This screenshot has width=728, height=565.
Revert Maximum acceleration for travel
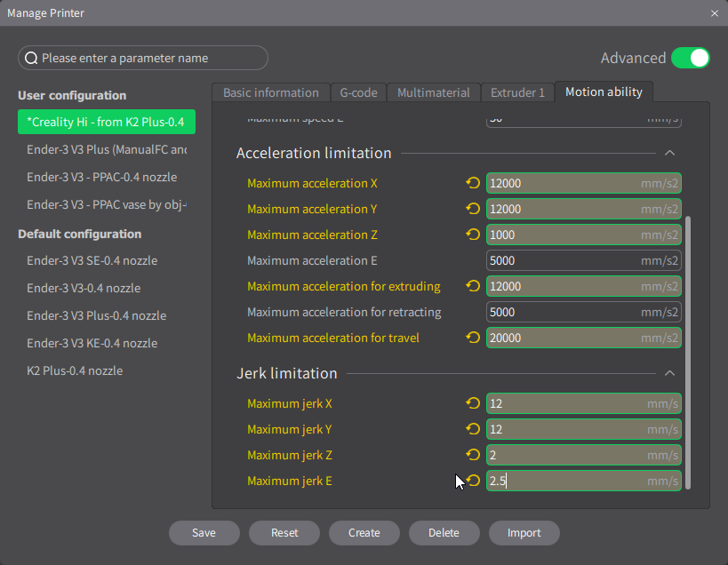[473, 338]
